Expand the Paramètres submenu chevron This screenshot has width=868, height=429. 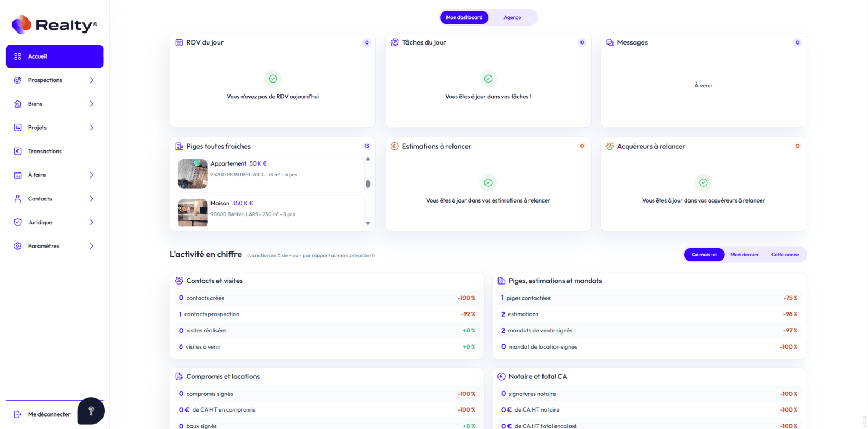(91, 246)
